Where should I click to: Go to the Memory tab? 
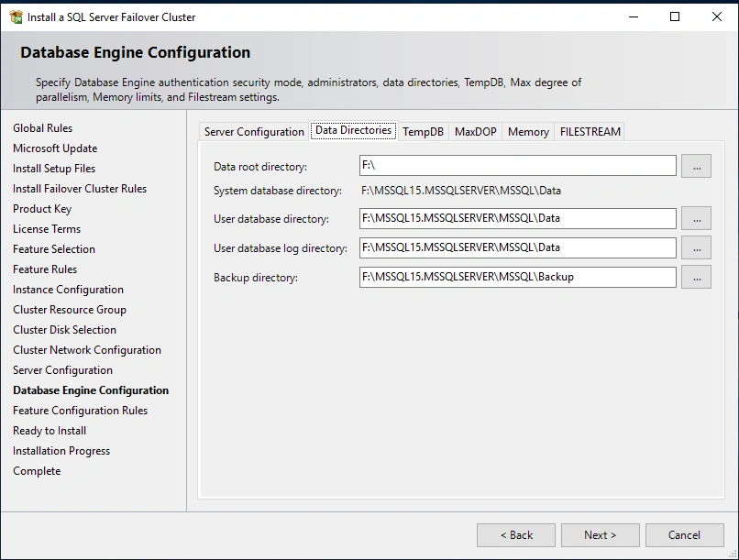tap(528, 131)
